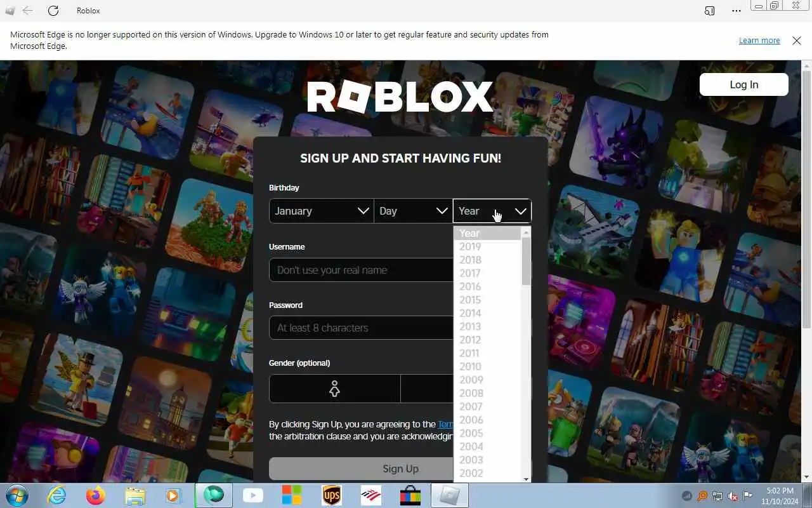The width and height of the screenshot is (812, 508).
Task: Collapse the birthday Year dropdown
Action: pyautogui.click(x=492, y=211)
